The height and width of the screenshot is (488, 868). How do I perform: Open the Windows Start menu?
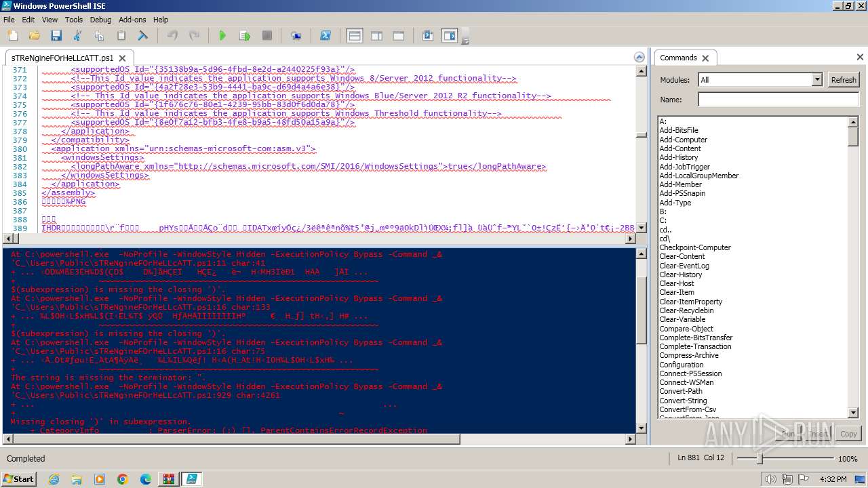tap(19, 479)
